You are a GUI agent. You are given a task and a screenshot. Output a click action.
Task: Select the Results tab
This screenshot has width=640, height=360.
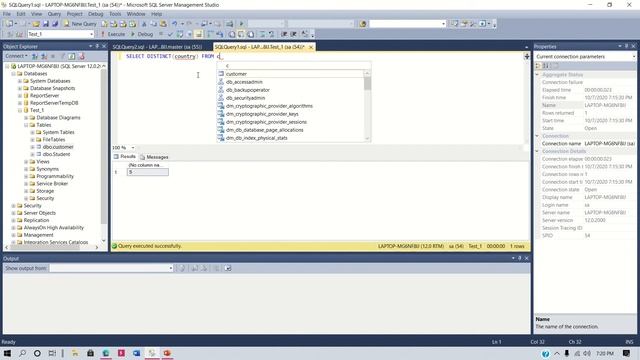click(x=125, y=157)
